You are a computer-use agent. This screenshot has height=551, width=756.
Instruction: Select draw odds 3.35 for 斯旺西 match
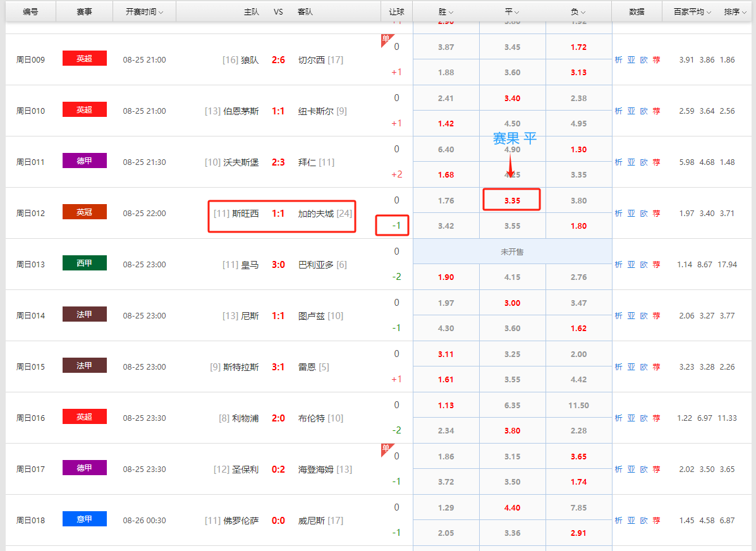tap(512, 200)
